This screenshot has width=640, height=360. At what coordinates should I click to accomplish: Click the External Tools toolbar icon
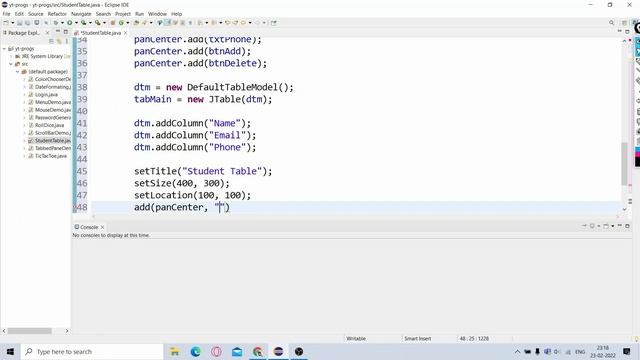[98, 23]
